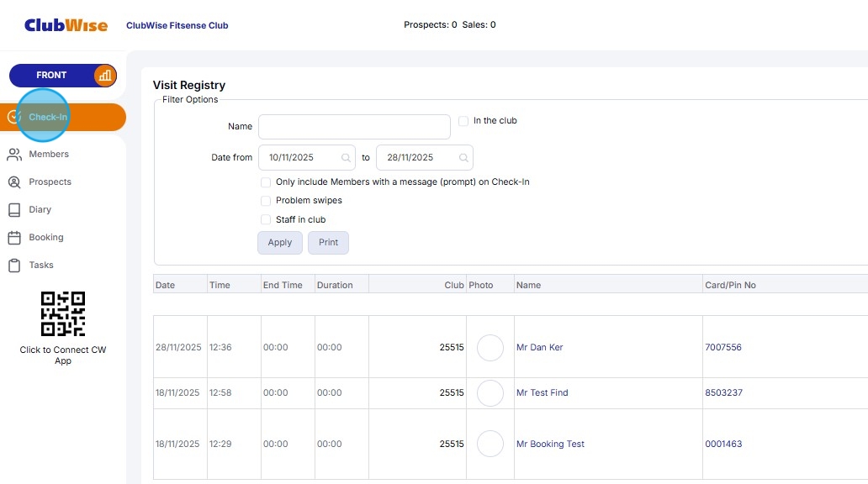Viewport: 868px width, 484px height.
Task: Click card number 8503237 link
Action: coord(723,392)
